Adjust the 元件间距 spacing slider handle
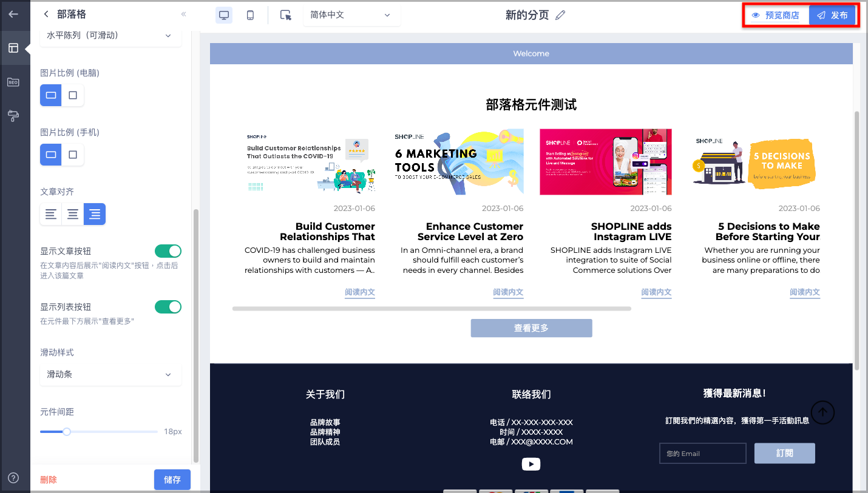Viewport: 868px width, 493px height. tap(67, 432)
